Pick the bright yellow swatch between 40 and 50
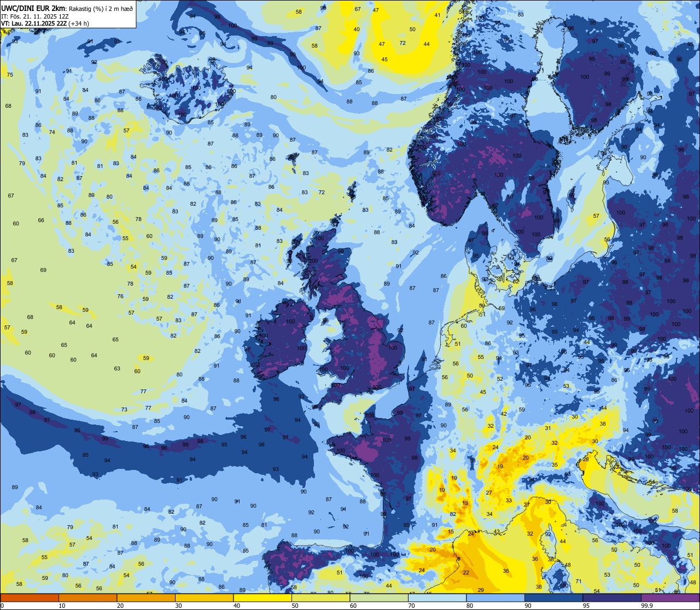This screenshot has height=610, width=700. pyautogui.click(x=262, y=598)
